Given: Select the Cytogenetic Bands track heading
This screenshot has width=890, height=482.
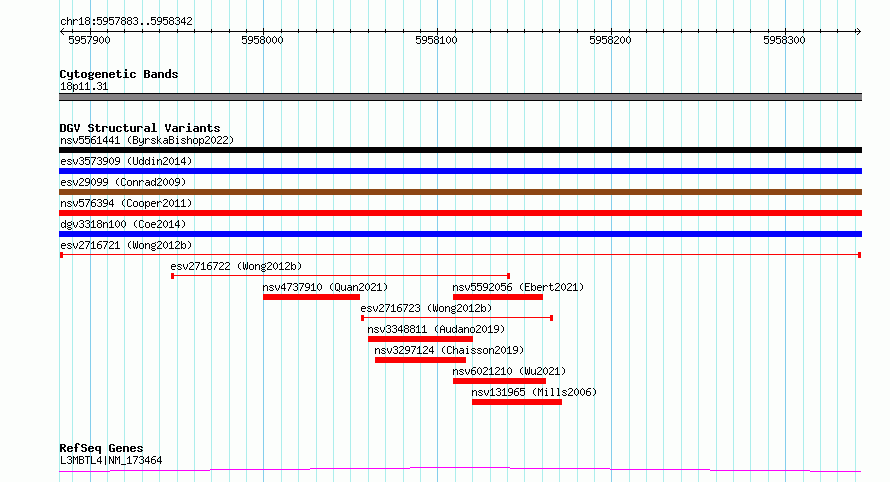Looking at the screenshot, I should point(119,74).
